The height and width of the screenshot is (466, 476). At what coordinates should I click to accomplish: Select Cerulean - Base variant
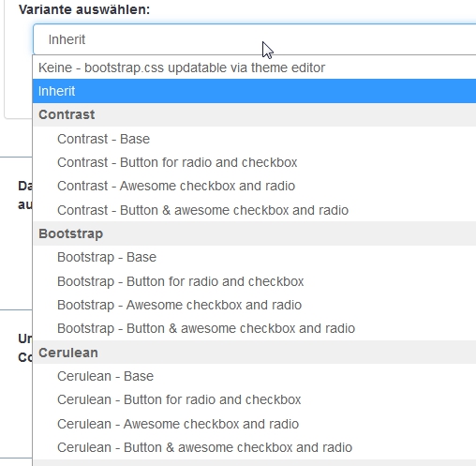[255, 376]
